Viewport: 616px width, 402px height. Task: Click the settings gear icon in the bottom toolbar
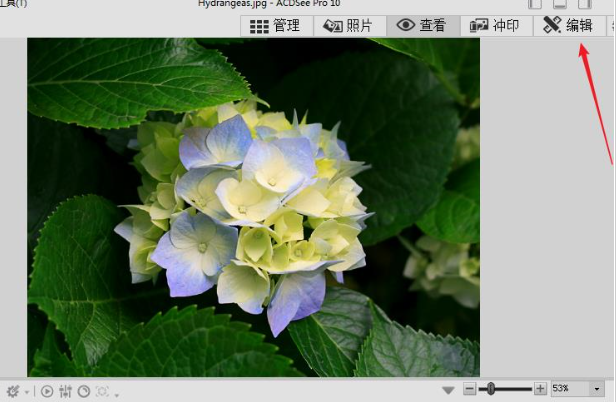coord(13,391)
